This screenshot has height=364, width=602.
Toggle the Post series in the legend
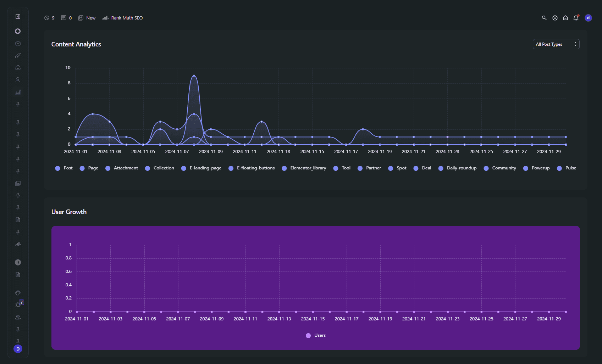pos(64,168)
